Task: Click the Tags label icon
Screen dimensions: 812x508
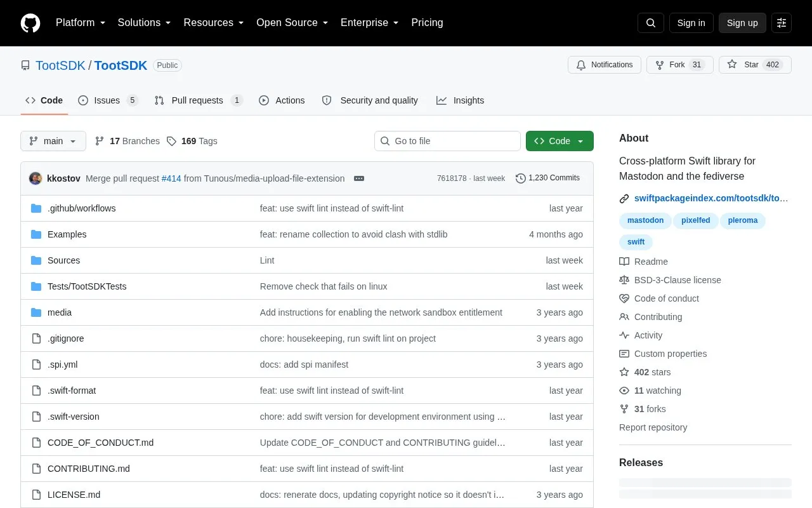Action: 171,141
